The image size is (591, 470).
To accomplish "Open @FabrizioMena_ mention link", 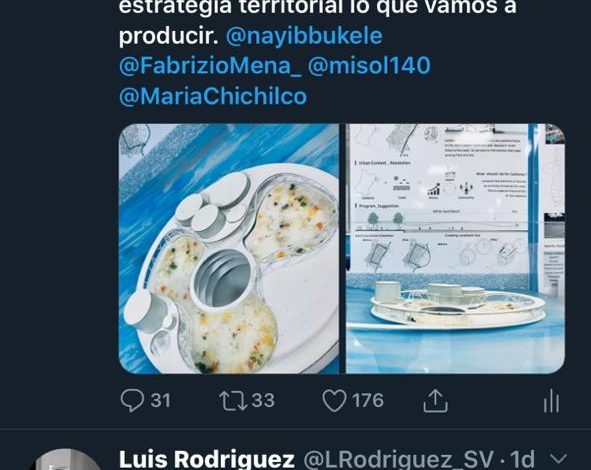I will pos(210,66).
